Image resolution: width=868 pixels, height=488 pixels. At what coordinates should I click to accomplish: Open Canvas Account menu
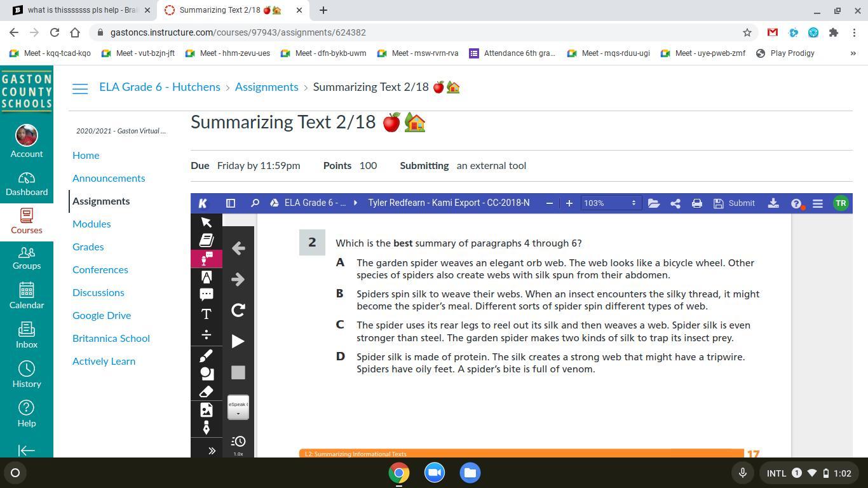[27, 141]
